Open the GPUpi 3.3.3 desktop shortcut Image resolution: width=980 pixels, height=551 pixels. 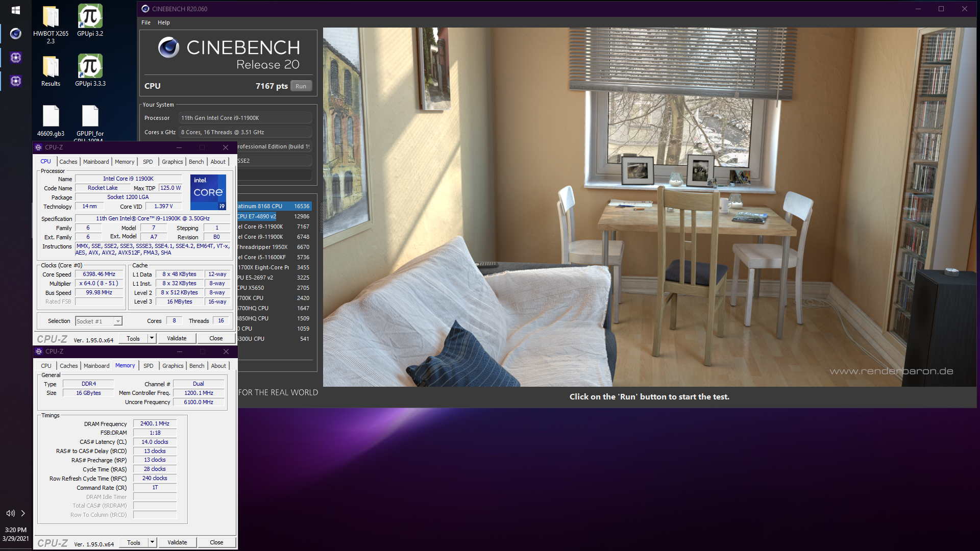click(x=90, y=70)
